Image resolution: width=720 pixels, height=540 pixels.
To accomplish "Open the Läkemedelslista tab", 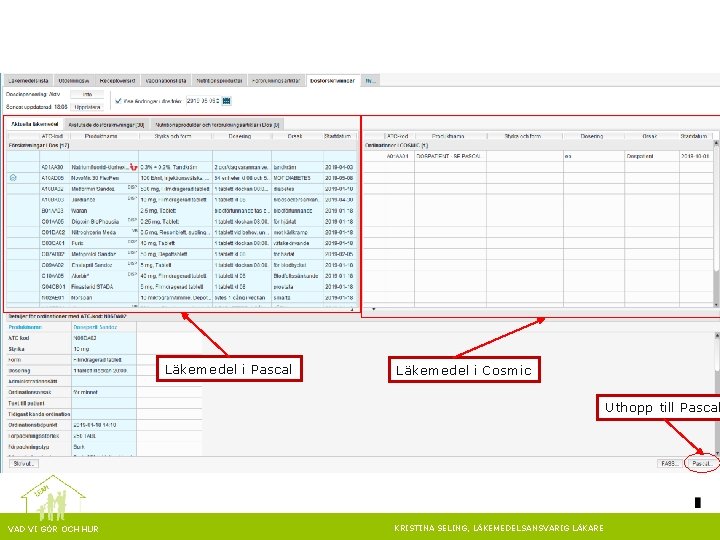I will 28,80.
